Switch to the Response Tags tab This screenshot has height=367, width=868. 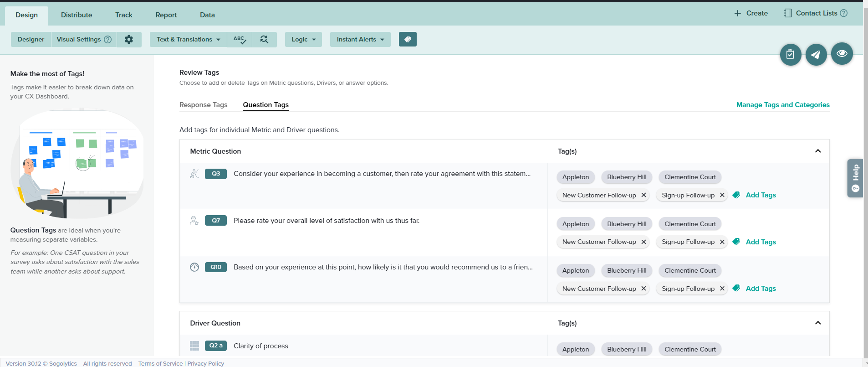[203, 105]
